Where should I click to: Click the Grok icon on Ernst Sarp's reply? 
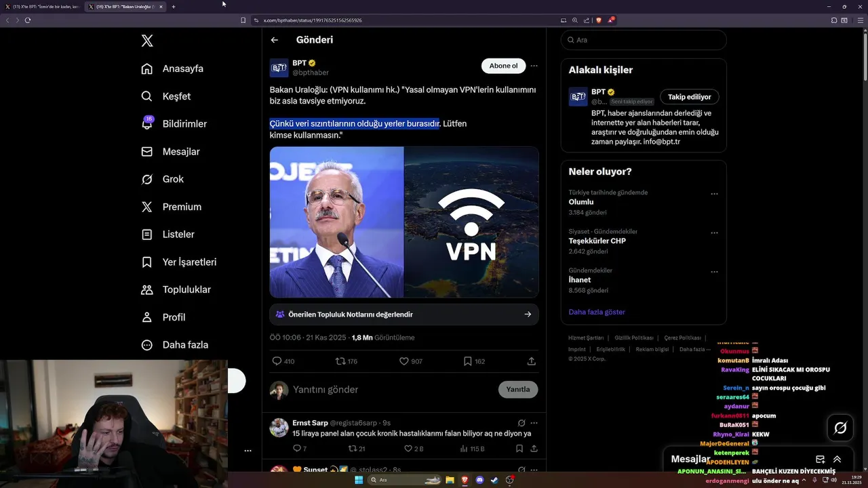(x=521, y=423)
